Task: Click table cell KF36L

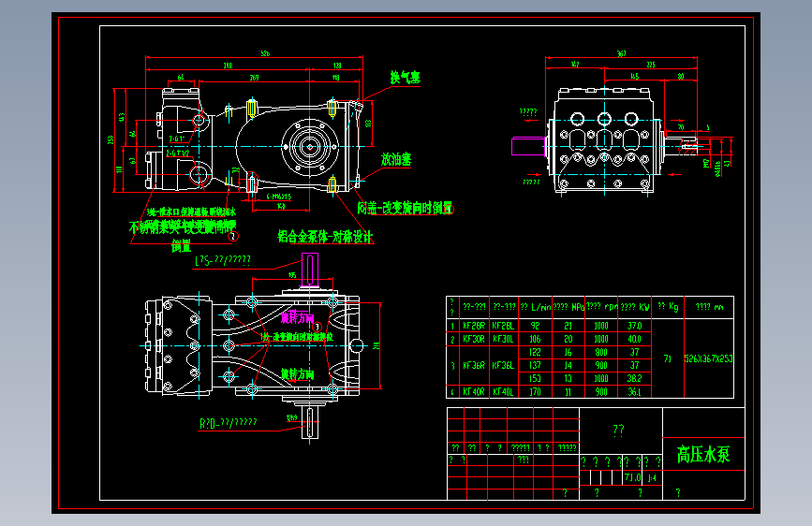Action: (x=503, y=366)
